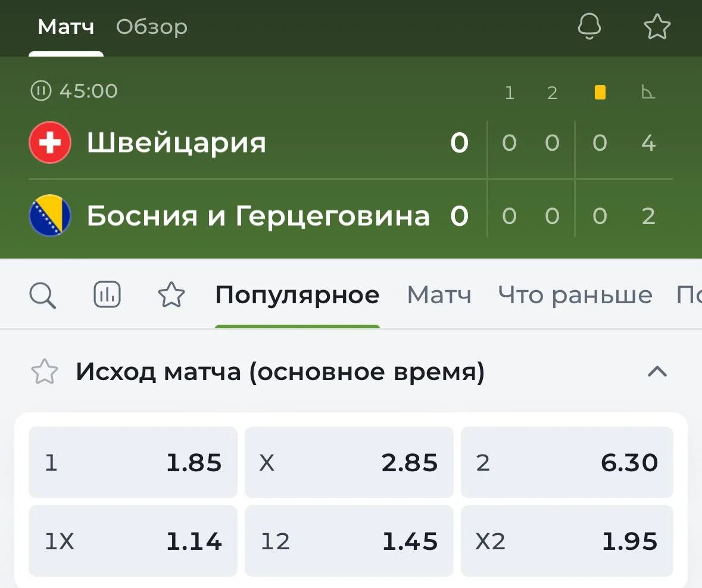Collapse the Исход матча (основное время) section
This screenshot has width=702, height=588.
click(x=657, y=372)
